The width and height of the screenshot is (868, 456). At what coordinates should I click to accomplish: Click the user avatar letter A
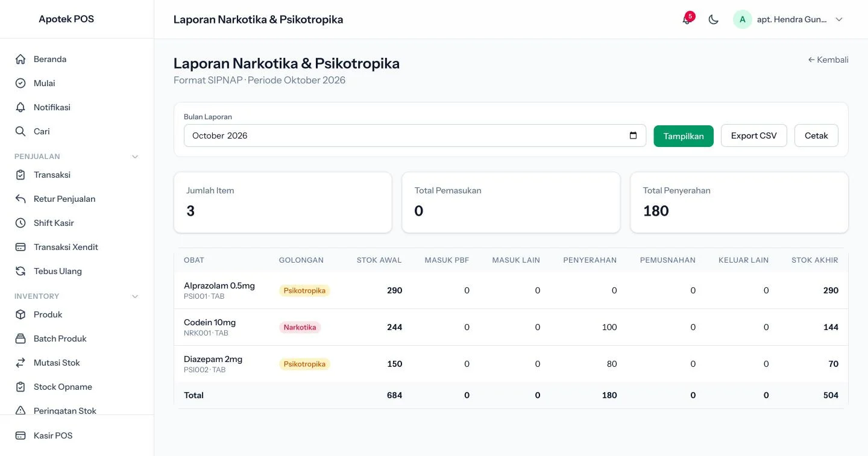click(743, 19)
